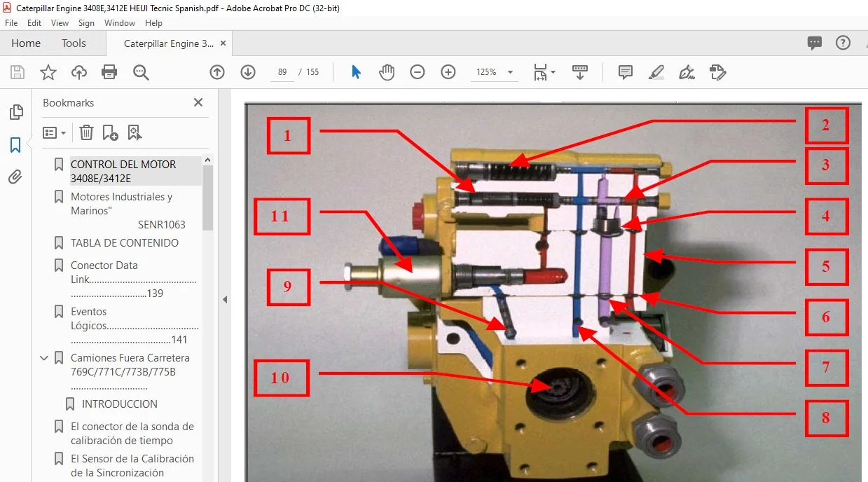Screen dimensions: 868x482
Task: Switch to the Home tab
Action: (x=26, y=43)
